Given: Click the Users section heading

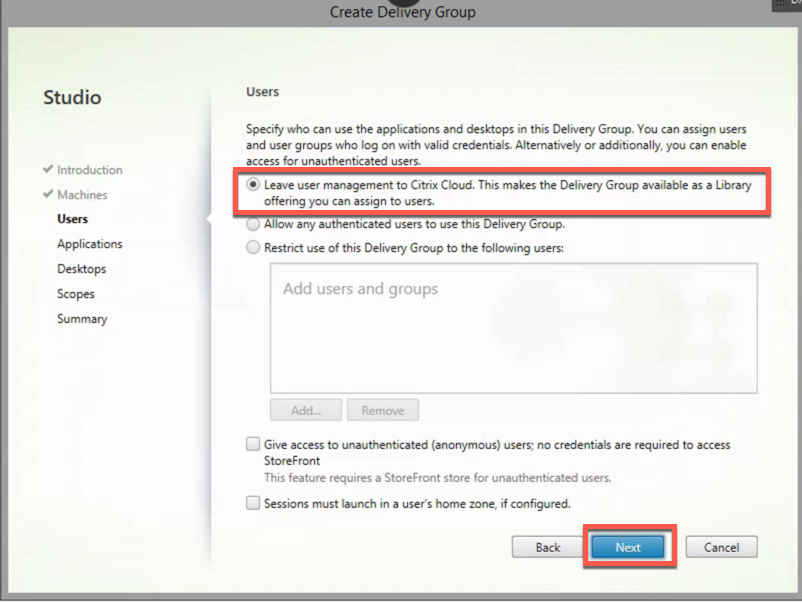Looking at the screenshot, I should pyautogui.click(x=262, y=92).
